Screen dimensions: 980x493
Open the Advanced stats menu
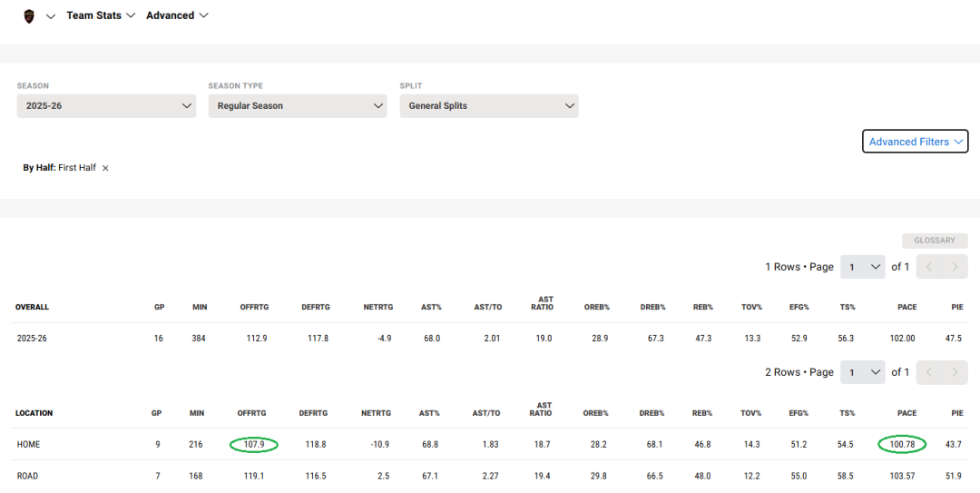click(177, 15)
